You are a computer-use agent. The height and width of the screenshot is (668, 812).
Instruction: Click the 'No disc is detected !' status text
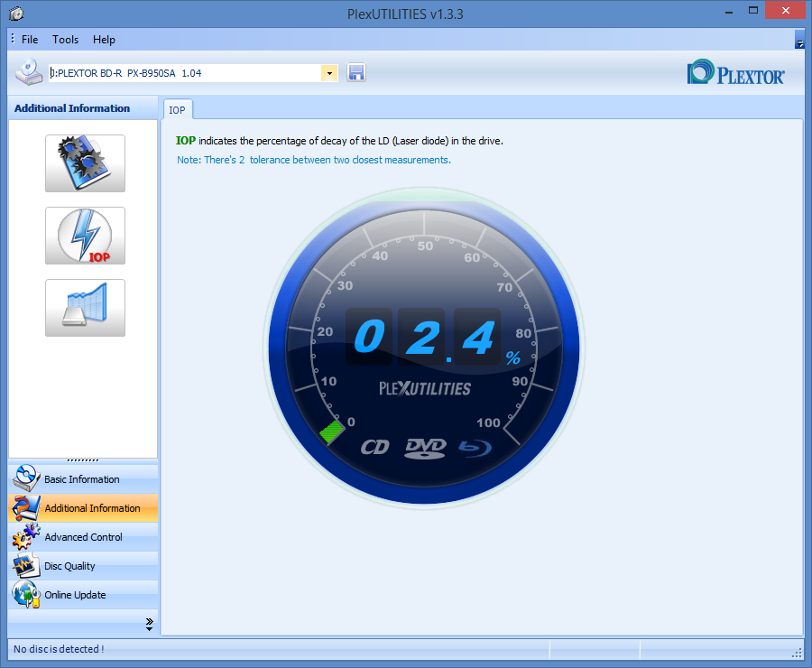point(59,649)
